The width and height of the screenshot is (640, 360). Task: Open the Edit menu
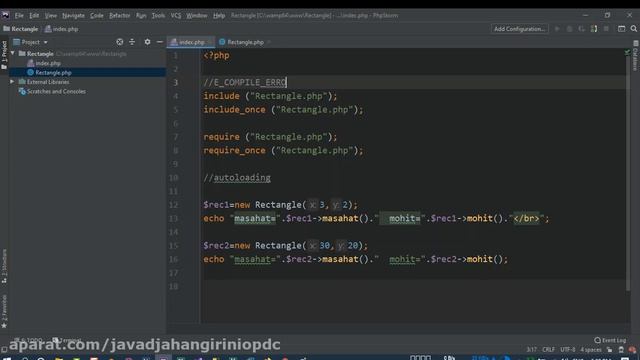(34, 16)
